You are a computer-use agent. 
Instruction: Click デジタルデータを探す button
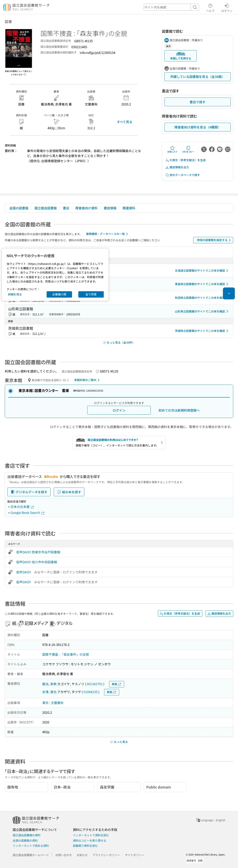click(29, 492)
